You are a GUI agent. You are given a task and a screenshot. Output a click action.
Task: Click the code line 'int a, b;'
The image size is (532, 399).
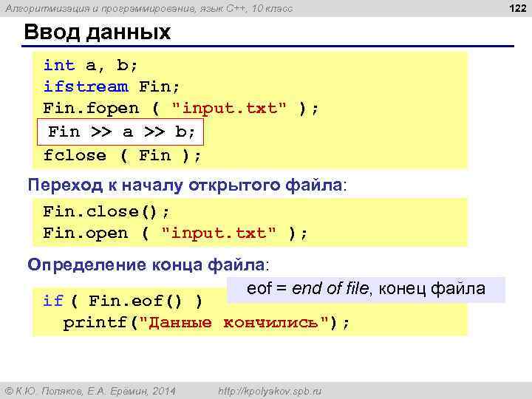(x=90, y=65)
